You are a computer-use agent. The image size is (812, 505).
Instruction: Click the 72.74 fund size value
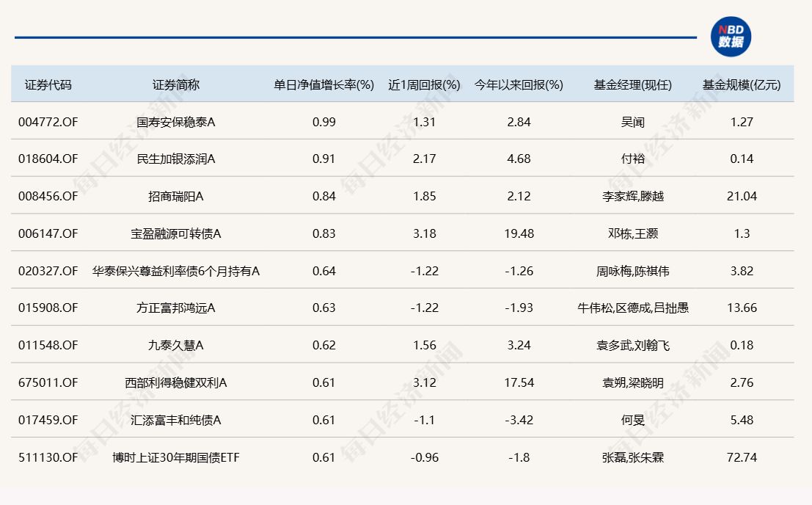(742, 457)
